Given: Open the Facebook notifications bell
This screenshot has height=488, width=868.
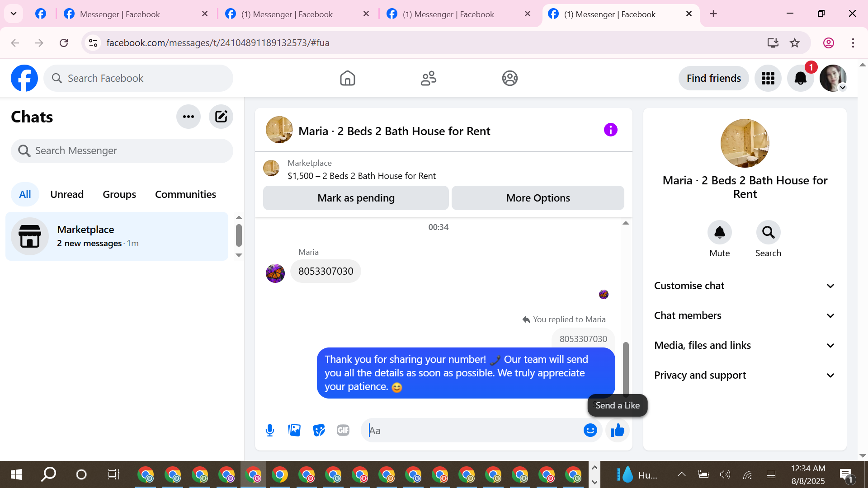Looking at the screenshot, I should (800, 78).
